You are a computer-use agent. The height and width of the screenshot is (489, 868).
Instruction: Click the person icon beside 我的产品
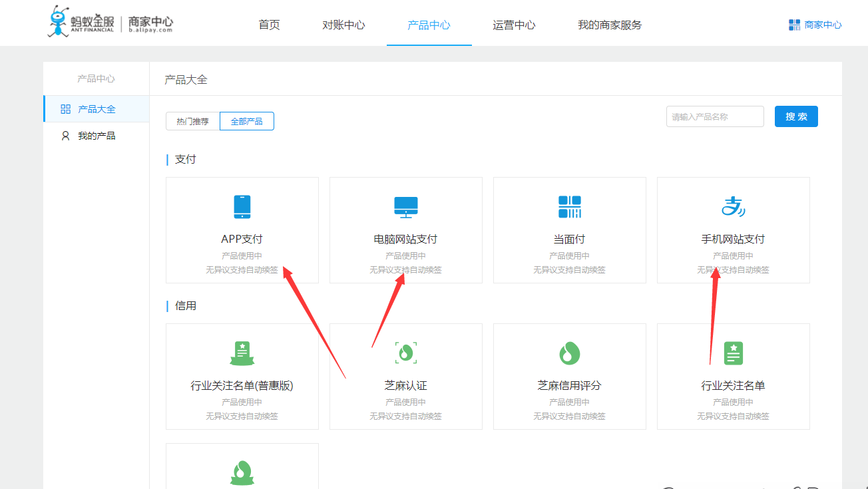pyautogui.click(x=65, y=136)
